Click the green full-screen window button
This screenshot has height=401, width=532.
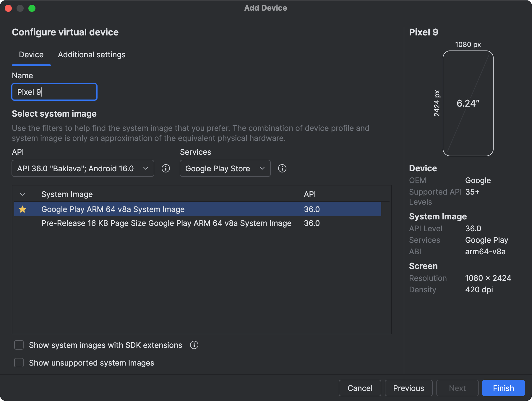click(33, 8)
